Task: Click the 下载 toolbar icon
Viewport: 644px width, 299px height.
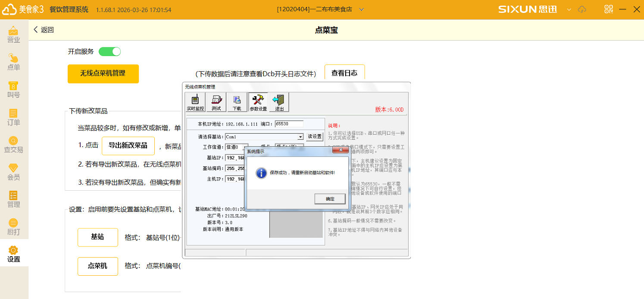Action: (237, 102)
